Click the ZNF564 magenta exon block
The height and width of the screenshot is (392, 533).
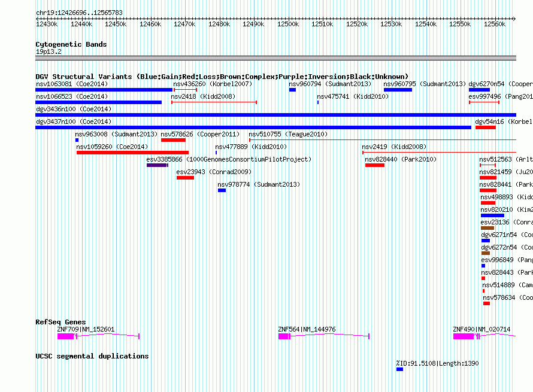pyautogui.click(x=283, y=336)
